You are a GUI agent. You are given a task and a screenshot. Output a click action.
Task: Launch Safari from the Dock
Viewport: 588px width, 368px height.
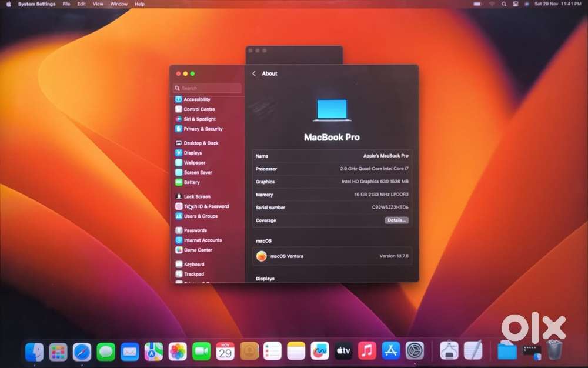click(82, 352)
